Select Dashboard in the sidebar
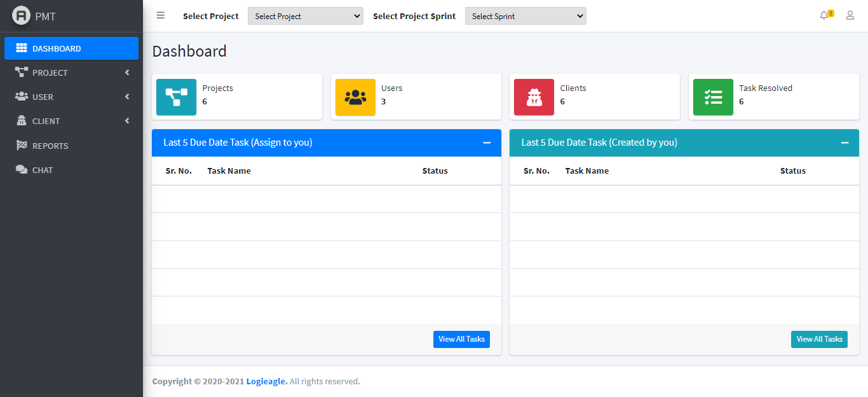The width and height of the screenshot is (868, 397). click(x=71, y=48)
